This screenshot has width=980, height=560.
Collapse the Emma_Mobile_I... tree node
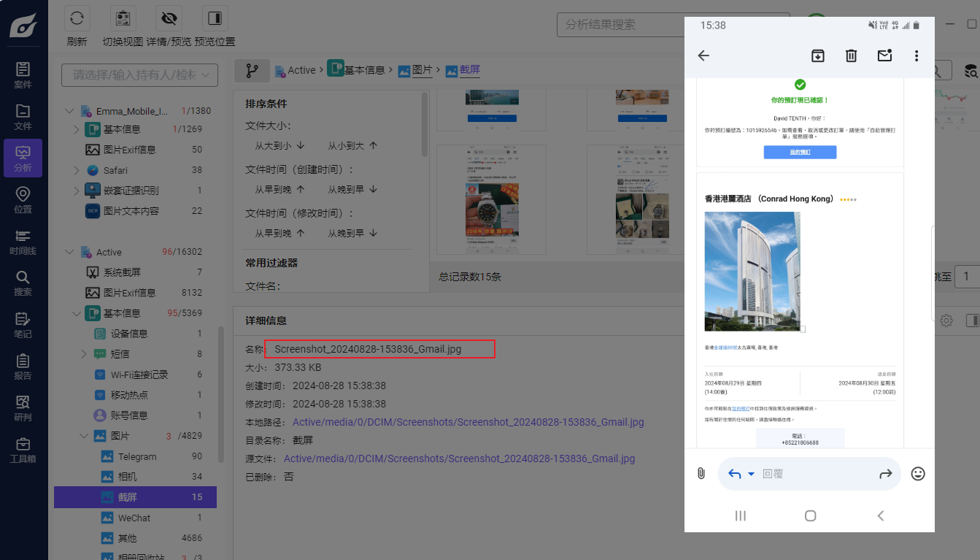pos(69,111)
